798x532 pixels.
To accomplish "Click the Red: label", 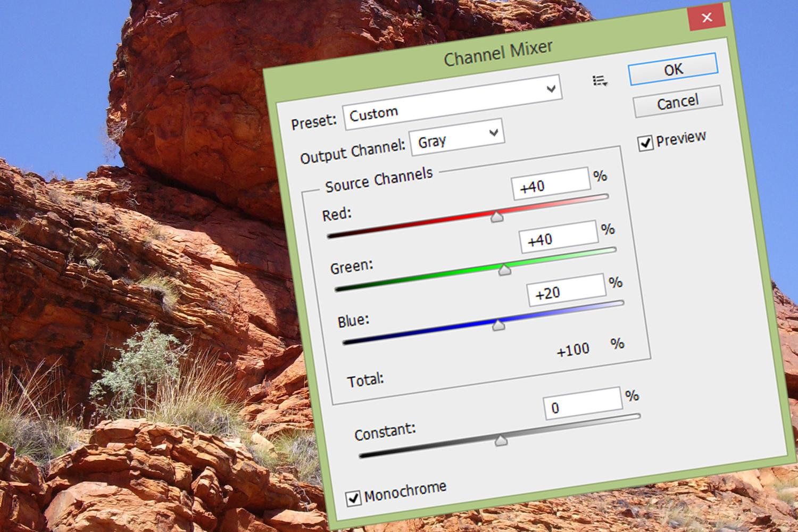I will (x=337, y=214).
